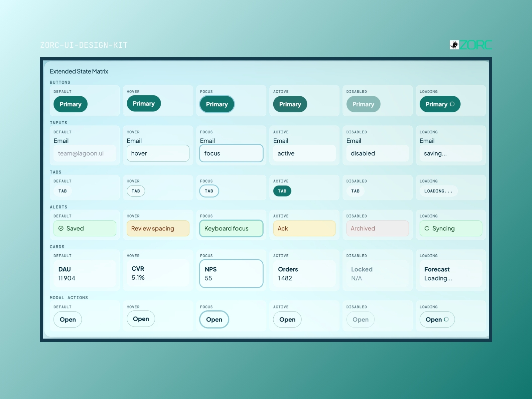Click the Keyboard focus alert
The height and width of the screenshot is (399, 532).
click(x=231, y=228)
